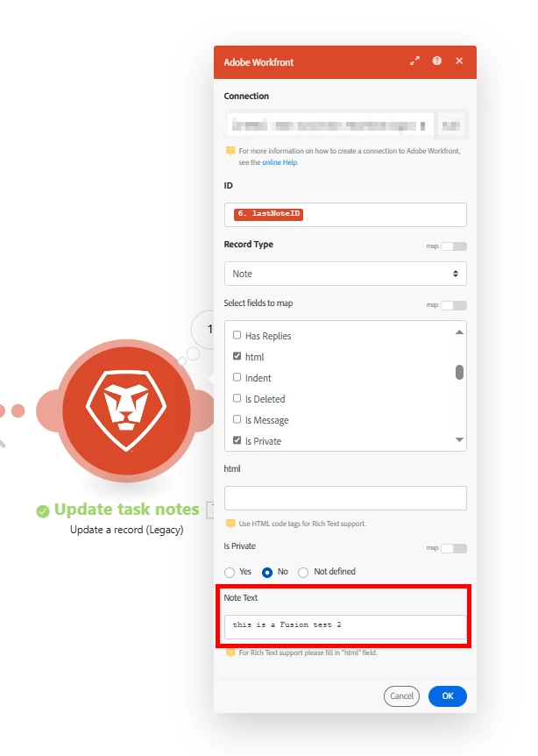Click the fields list scroll down arrow
Image resolution: width=538 pixels, height=756 pixels.
point(459,439)
